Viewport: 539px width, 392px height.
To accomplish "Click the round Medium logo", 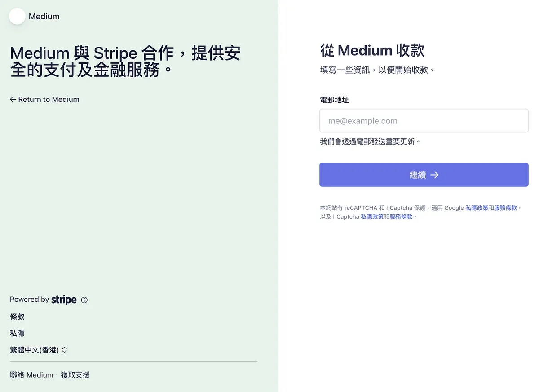I will [x=17, y=16].
